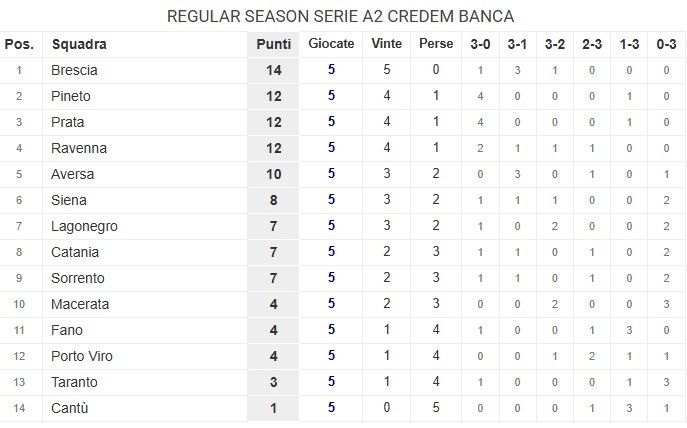Click the 3-0 results column header
Screen dimensions: 687x428
click(480, 44)
